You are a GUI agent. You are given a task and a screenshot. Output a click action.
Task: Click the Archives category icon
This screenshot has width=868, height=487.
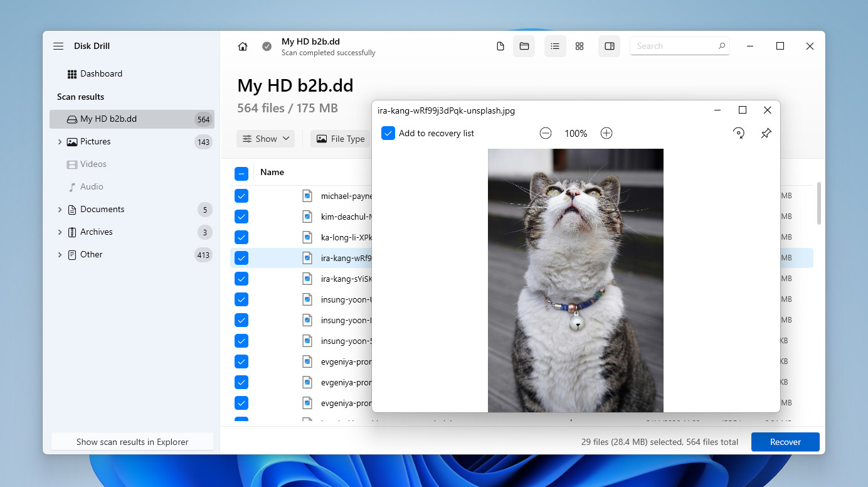pyautogui.click(x=72, y=232)
